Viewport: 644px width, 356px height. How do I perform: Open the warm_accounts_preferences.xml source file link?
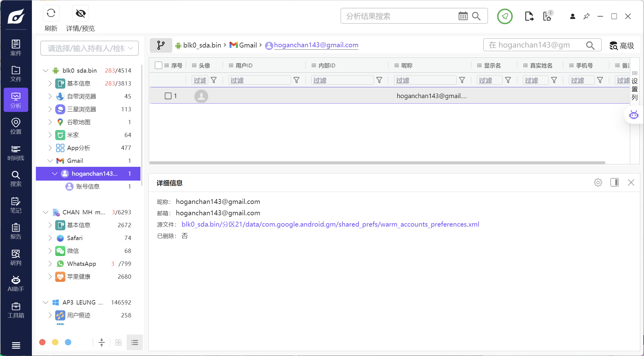330,224
